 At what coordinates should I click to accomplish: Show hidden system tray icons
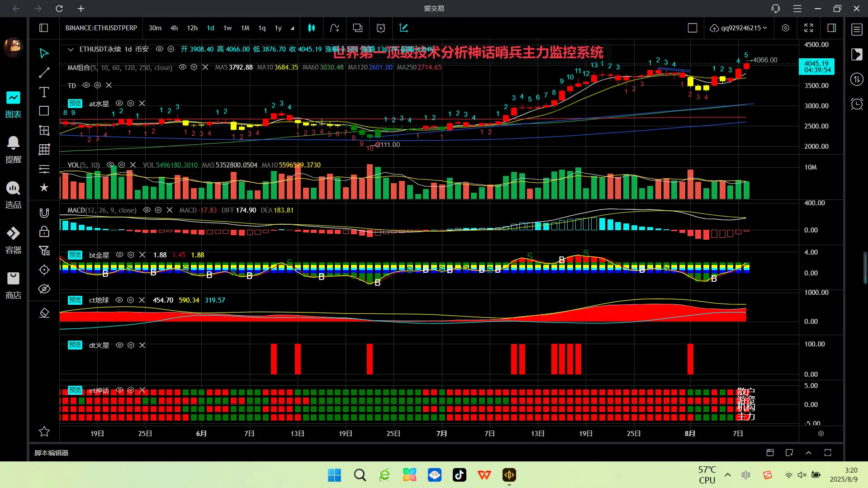(x=728, y=475)
